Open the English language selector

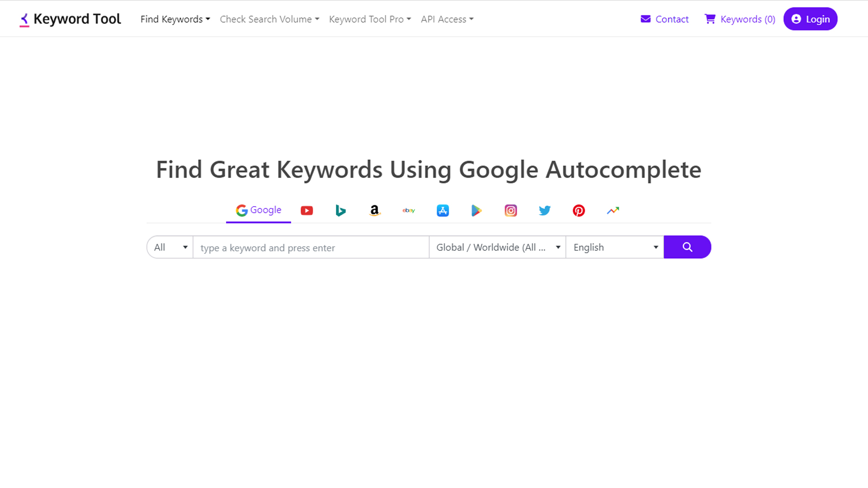614,247
